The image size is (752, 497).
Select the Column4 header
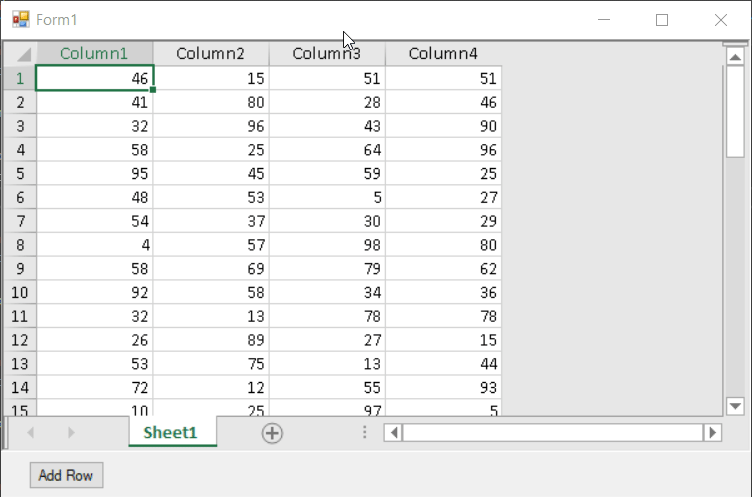click(x=443, y=53)
